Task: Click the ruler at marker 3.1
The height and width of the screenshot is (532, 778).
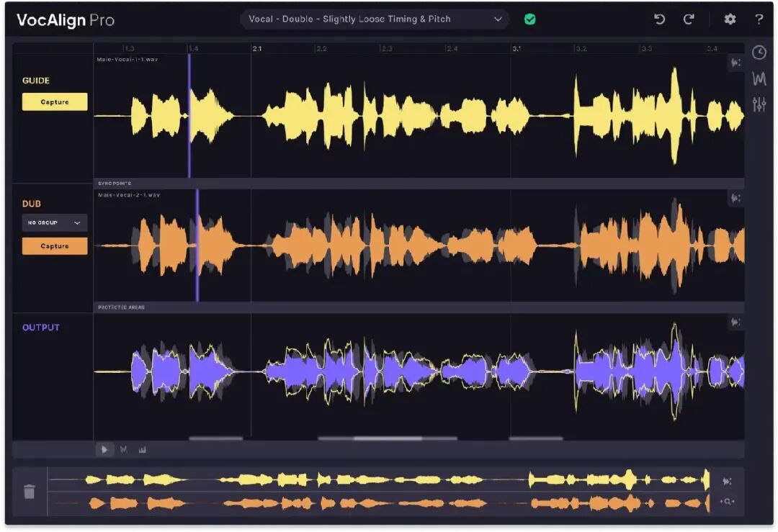Action: point(517,48)
